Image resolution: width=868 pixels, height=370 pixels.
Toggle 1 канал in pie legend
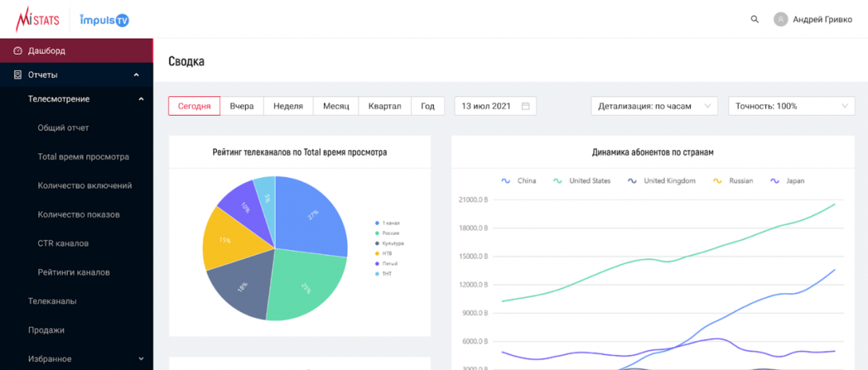click(x=388, y=223)
